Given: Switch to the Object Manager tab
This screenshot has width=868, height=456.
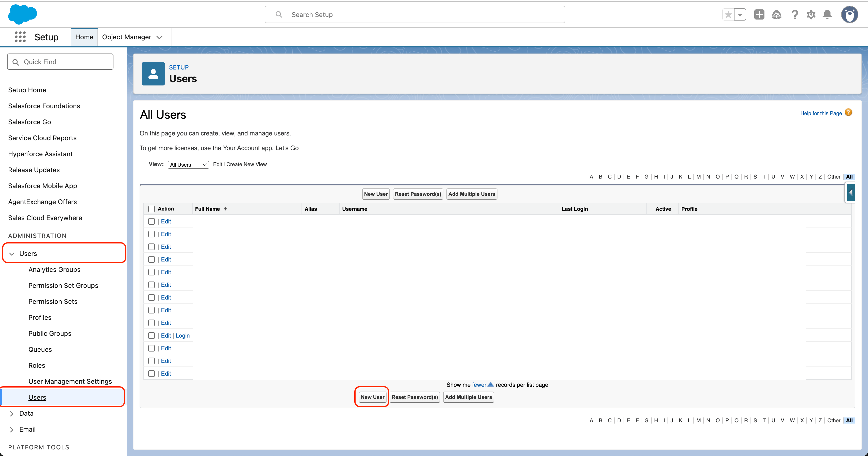Looking at the screenshot, I should [x=127, y=37].
